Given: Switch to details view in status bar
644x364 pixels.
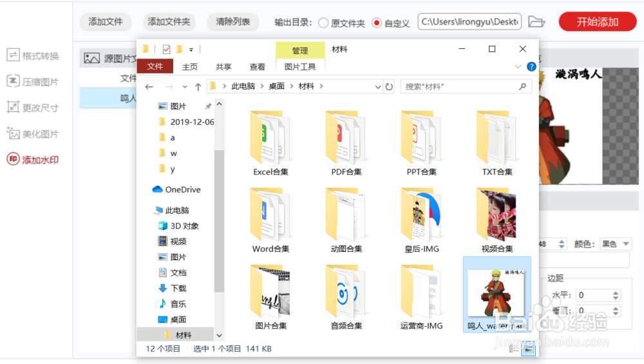Looking at the screenshot, I should (514, 349).
